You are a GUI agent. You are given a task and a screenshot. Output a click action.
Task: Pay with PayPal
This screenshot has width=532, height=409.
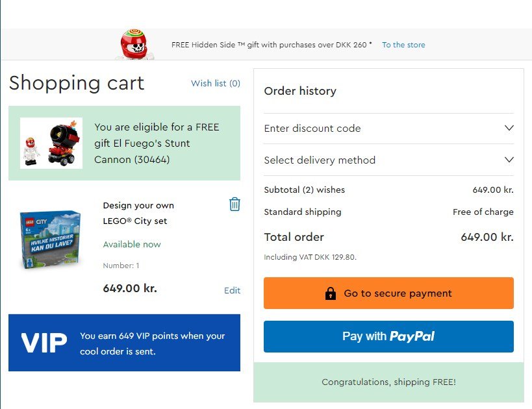[x=388, y=336]
